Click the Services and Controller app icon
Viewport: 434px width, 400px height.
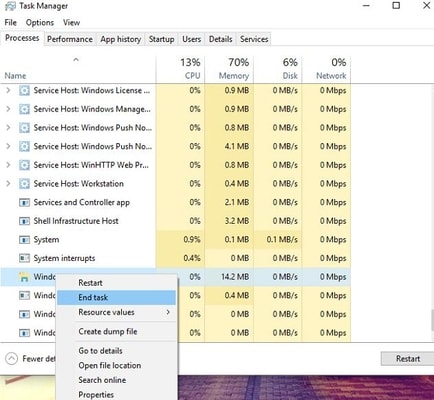point(24,202)
